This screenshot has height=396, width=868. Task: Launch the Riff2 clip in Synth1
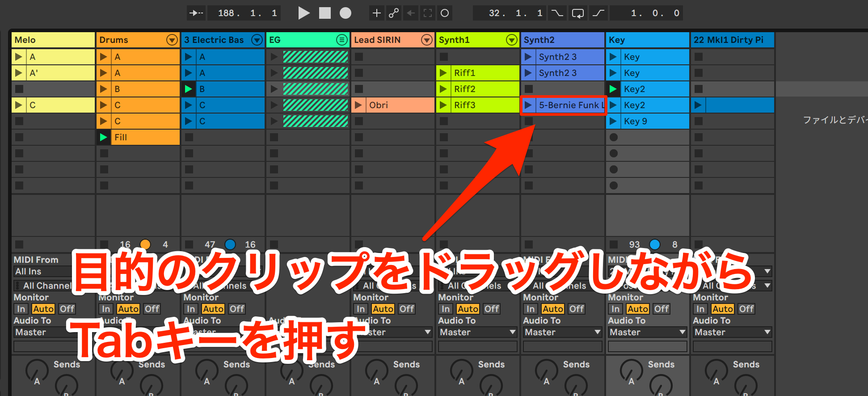[443, 89]
